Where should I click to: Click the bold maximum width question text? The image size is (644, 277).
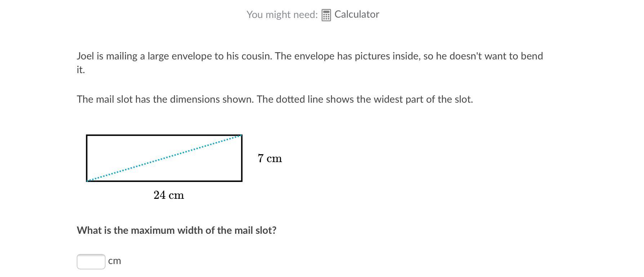coord(176,231)
